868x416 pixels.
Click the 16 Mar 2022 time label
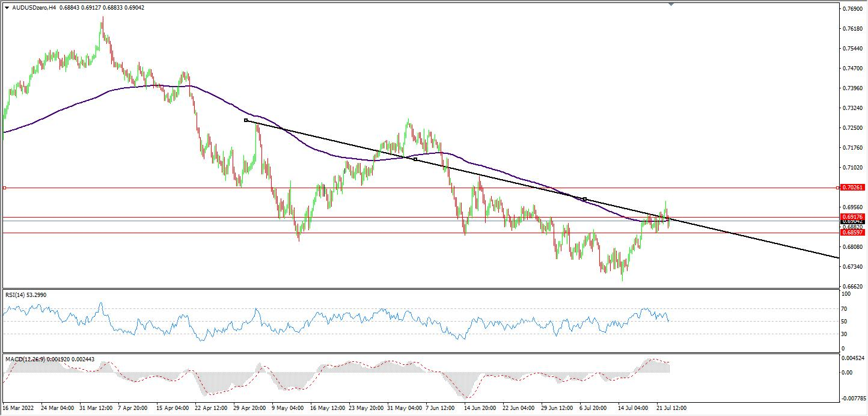tap(19, 408)
